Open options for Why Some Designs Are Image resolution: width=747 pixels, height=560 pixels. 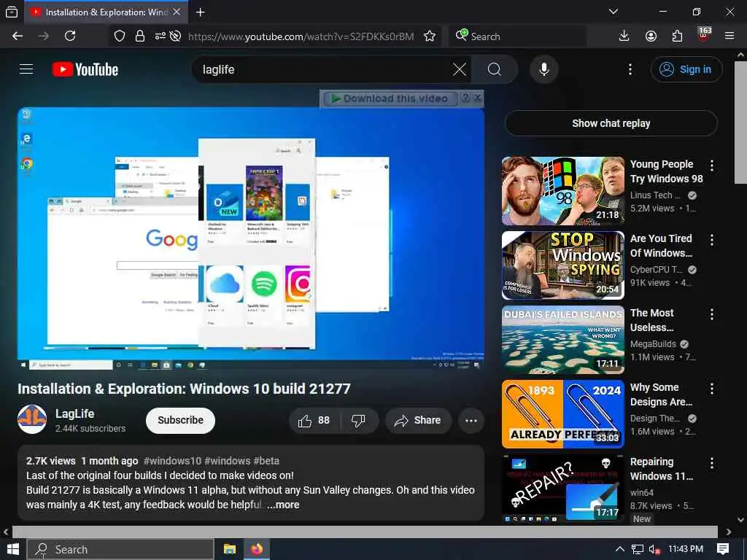(712, 389)
